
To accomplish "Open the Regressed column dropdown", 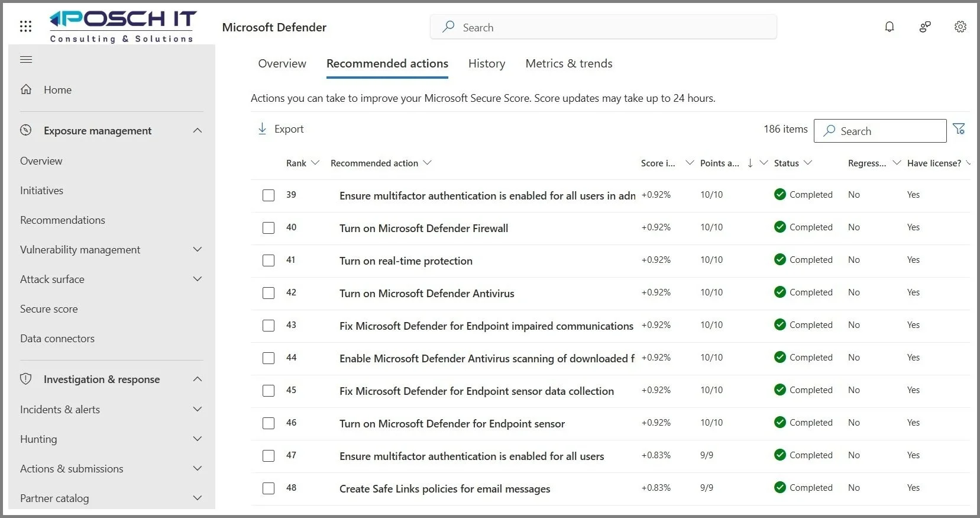I will point(897,163).
